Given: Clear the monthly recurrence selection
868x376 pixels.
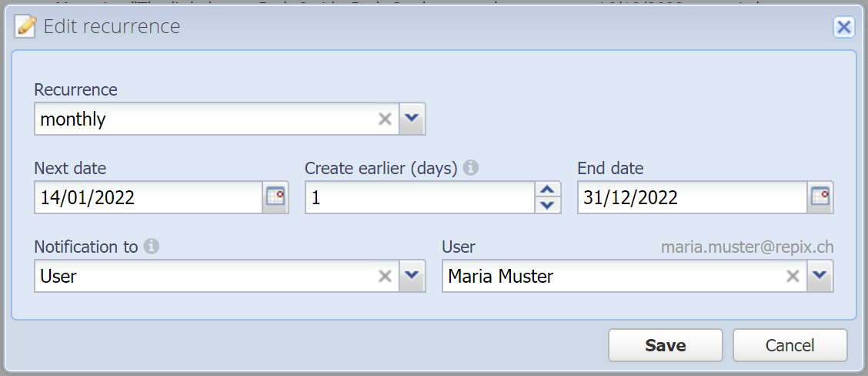Looking at the screenshot, I should click(x=385, y=119).
